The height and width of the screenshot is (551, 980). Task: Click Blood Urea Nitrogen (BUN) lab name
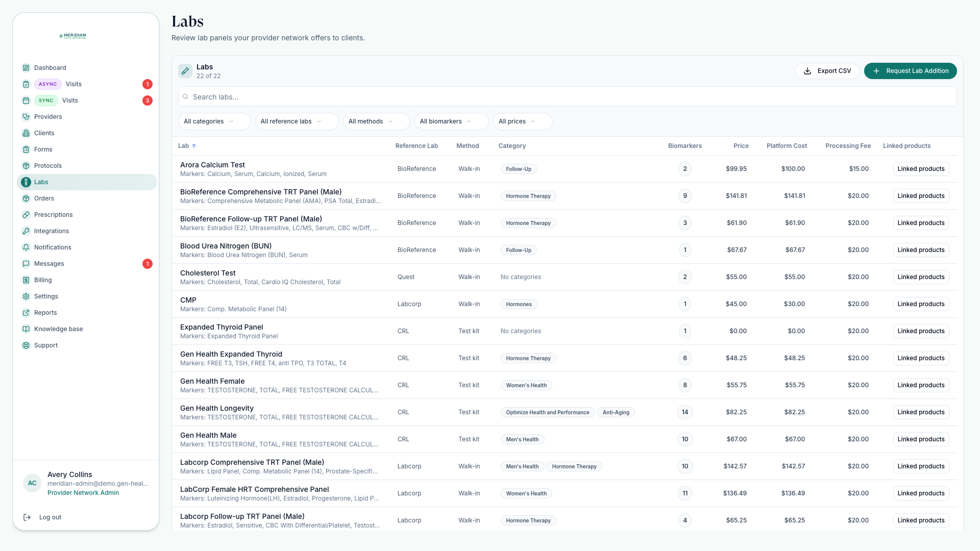click(x=226, y=246)
